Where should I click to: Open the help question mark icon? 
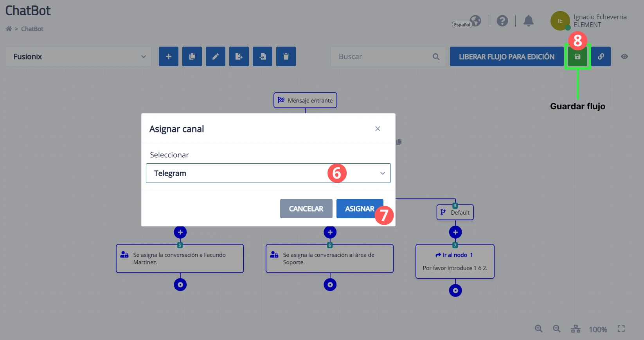click(x=502, y=21)
